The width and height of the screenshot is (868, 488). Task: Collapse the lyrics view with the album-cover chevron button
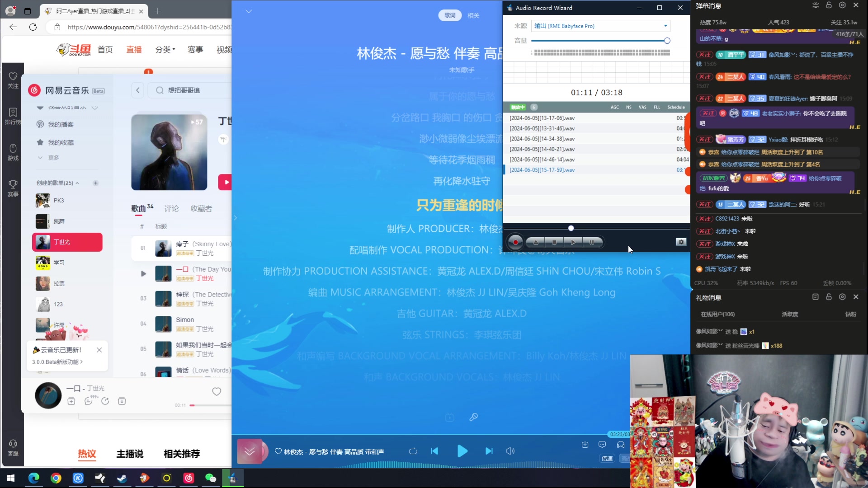(250, 451)
